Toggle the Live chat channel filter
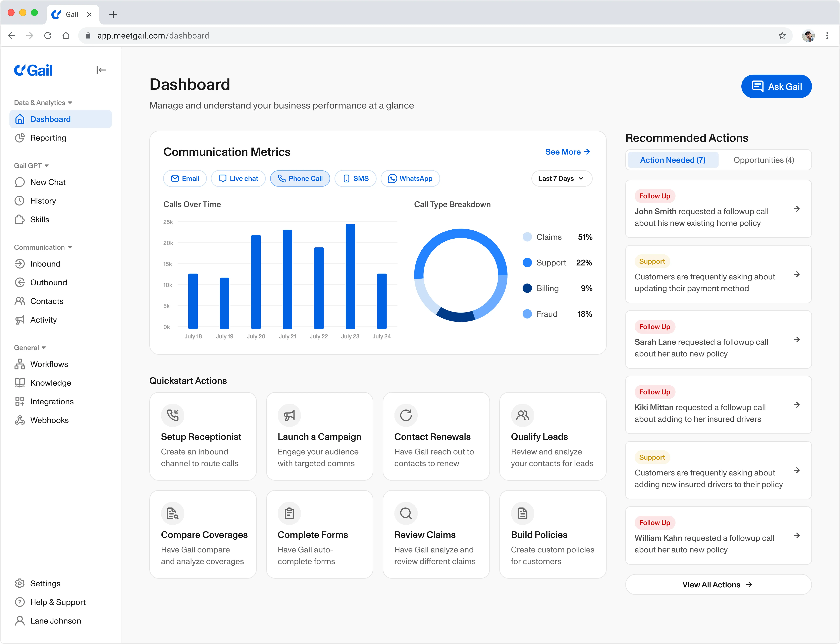The image size is (840, 644). pyautogui.click(x=238, y=179)
